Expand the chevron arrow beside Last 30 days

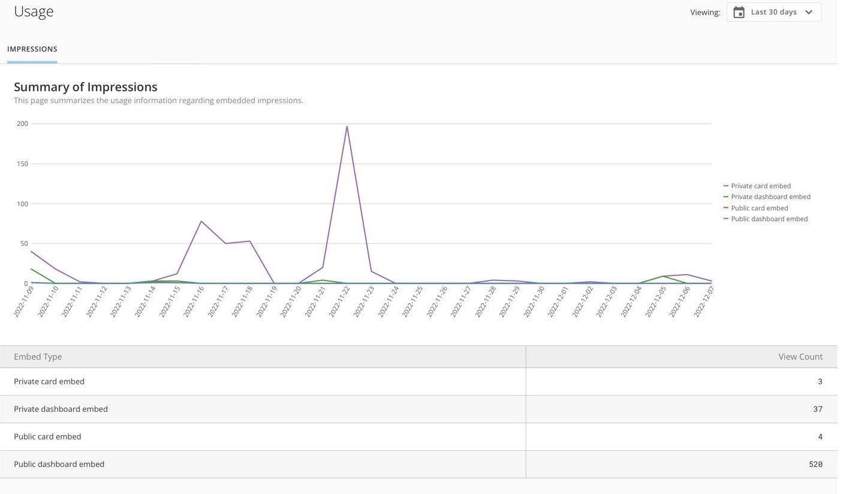click(809, 12)
